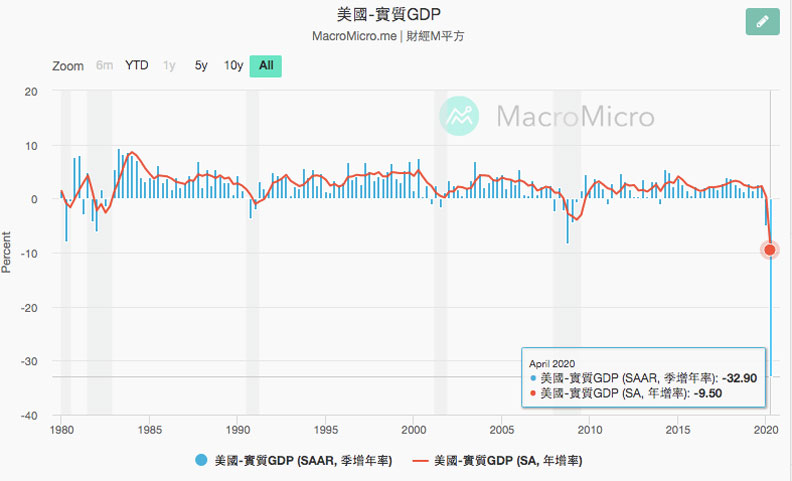Click the -9.50 value in tooltip

tap(708, 393)
